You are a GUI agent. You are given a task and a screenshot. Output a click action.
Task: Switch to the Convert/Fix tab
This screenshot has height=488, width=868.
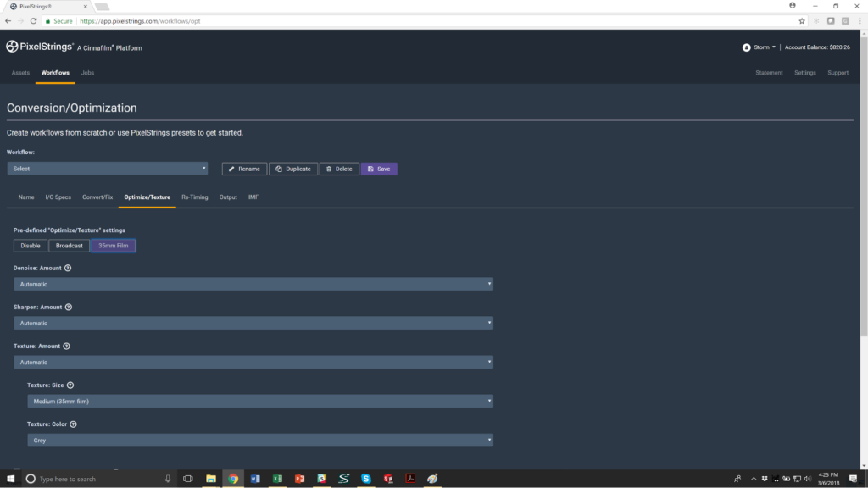click(x=97, y=197)
